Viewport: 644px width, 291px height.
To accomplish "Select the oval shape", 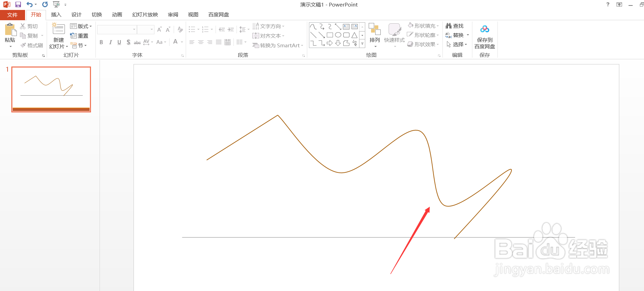I will tap(338, 35).
